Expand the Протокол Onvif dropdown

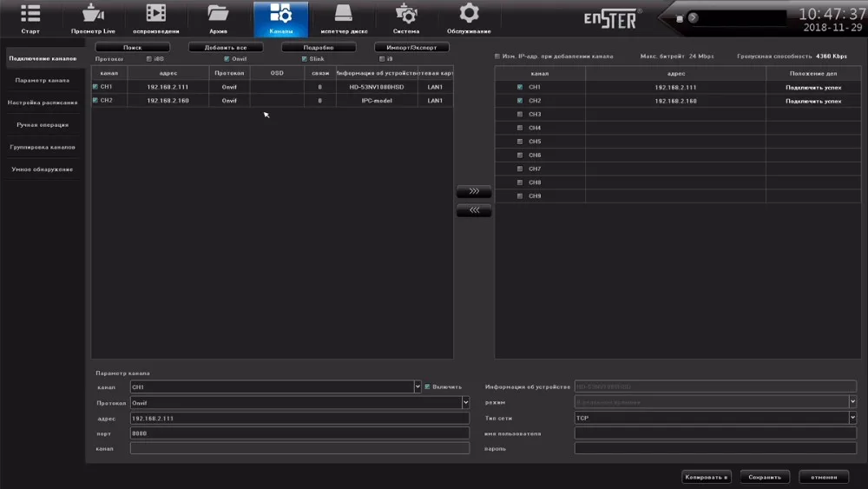[465, 403]
